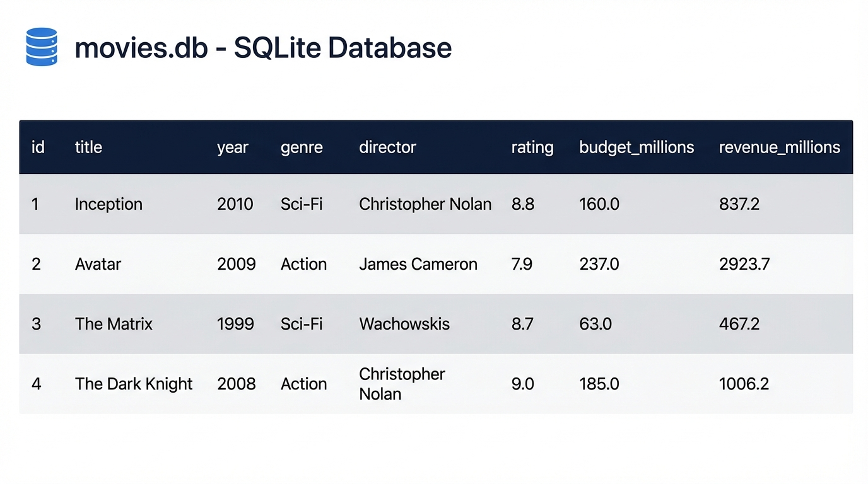Screen dimensions: 868x484
Task: Select the Inception title cell
Action: (108, 204)
